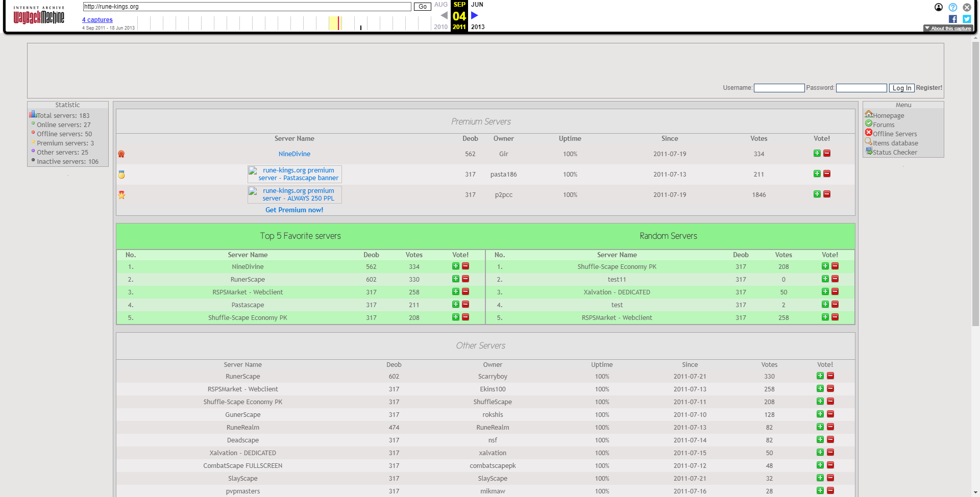980x497 pixels.
Task: Vote up pvpmasters server
Action: tap(820, 490)
